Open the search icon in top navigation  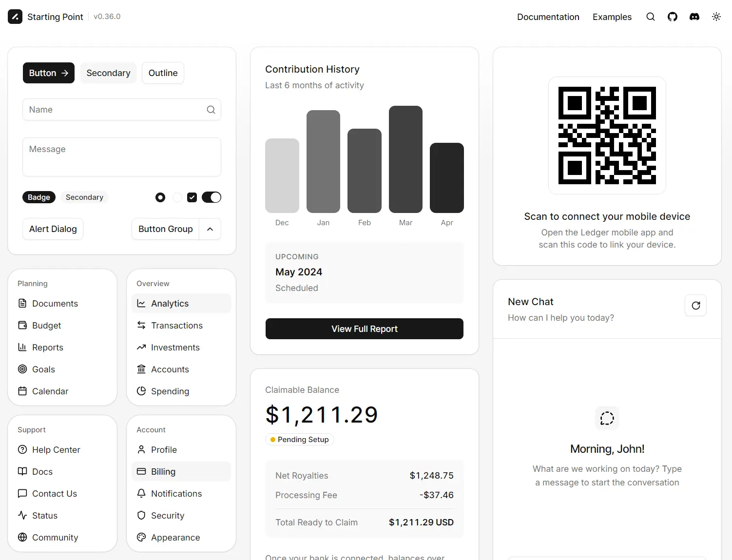coord(651,17)
